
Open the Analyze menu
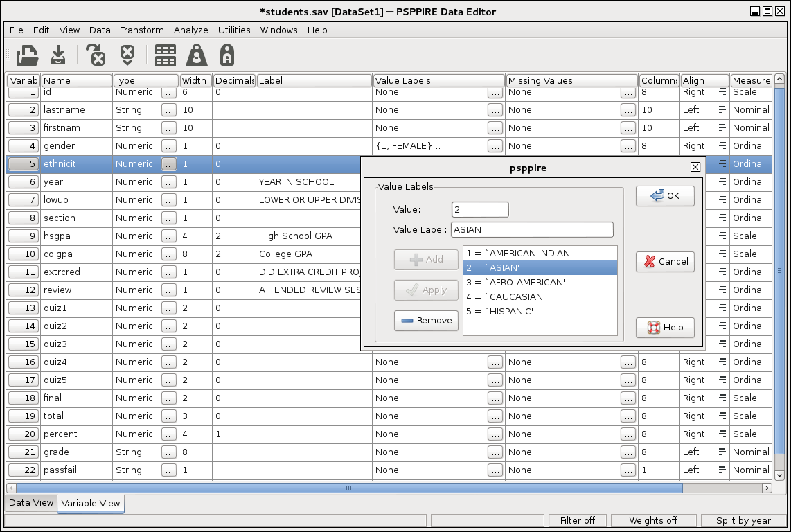pos(190,30)
